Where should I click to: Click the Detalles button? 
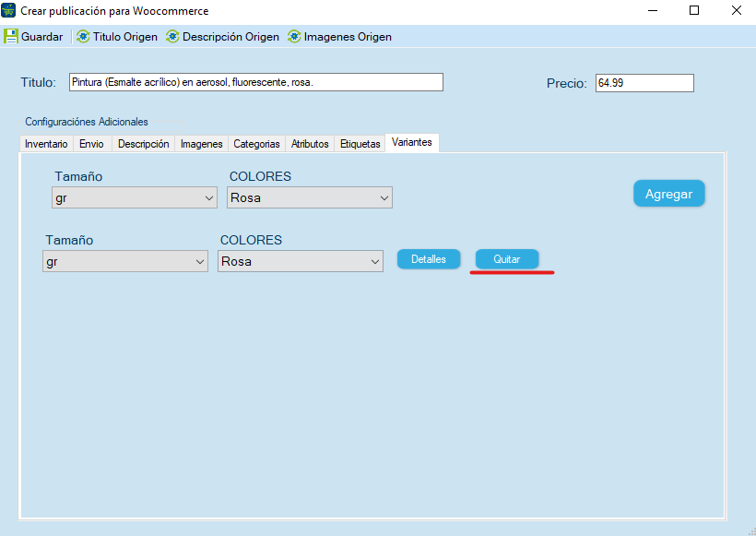[429, 259]
